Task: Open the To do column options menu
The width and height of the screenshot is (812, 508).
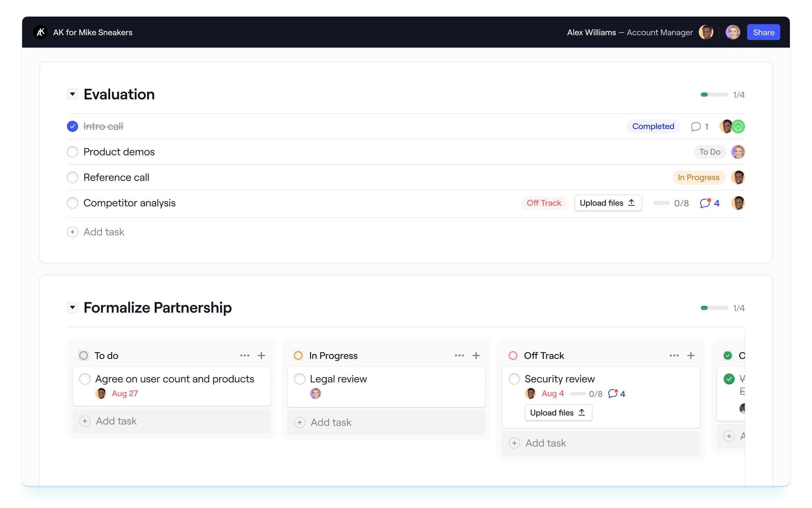Action: click(245, 355)
